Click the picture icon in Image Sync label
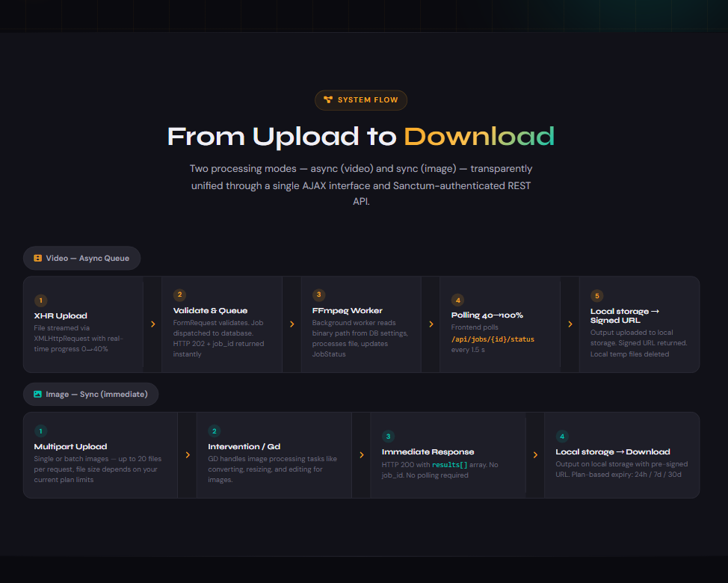The height and width of the screenshot is (583, 728). pyautogui.click(x=37, y=394)
